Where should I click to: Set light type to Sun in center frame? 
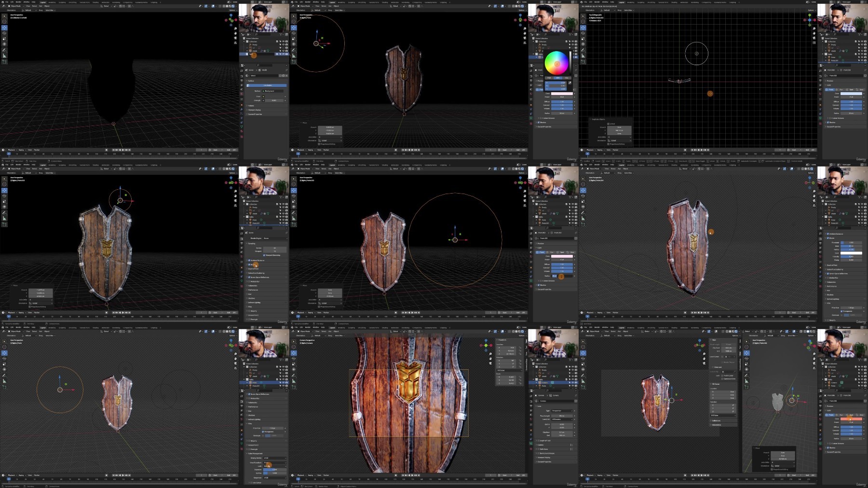(x=550, y=252)
